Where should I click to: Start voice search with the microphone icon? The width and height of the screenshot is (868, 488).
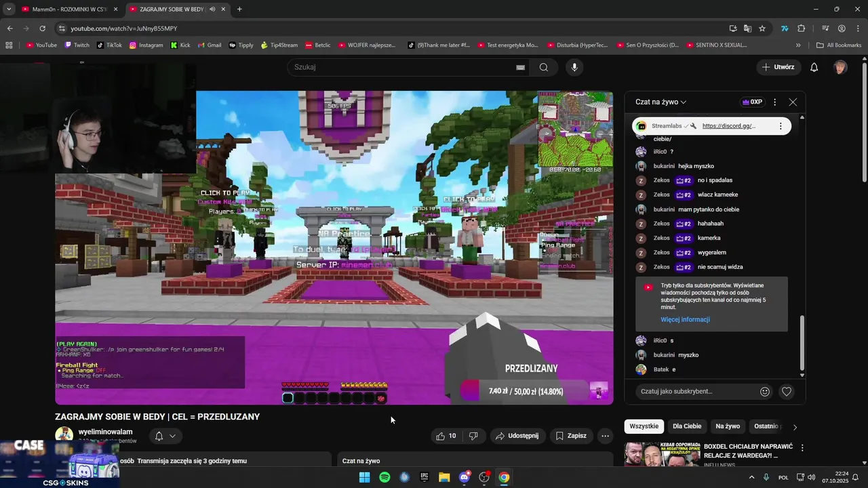(574, 67)
